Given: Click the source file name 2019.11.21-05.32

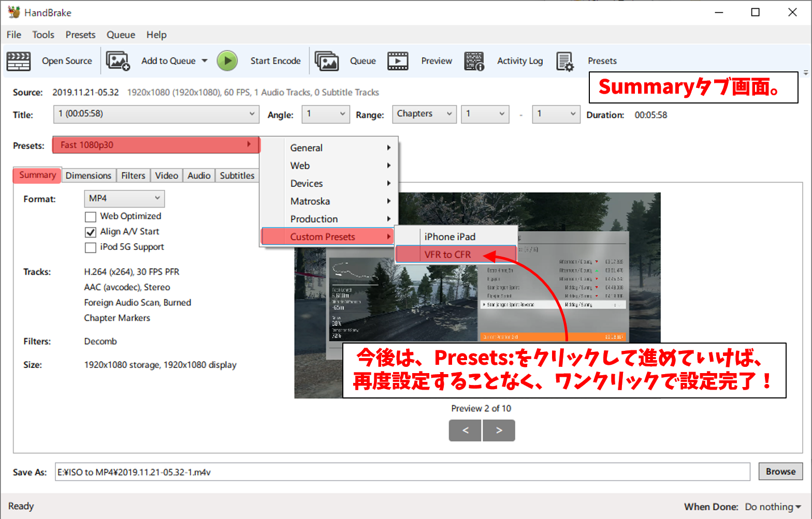Looking at the screenshot, I should point(85,93).
